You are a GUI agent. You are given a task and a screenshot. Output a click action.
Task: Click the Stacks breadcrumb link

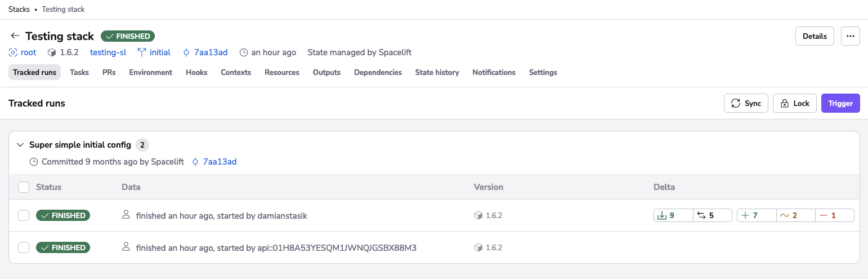[19, 10]
